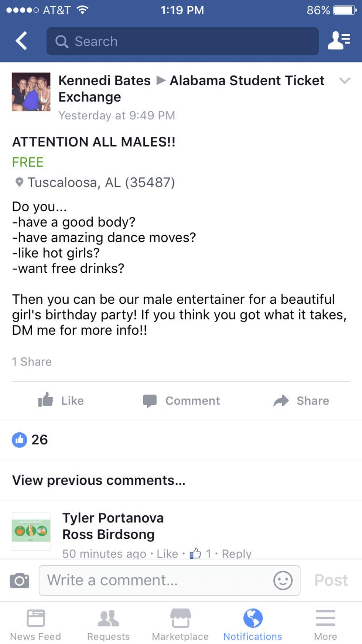The height and width of the screenshot is (644, 362).
Task: Reply to Tyler Portanova's comment
Action: click(x=236, y=553)
